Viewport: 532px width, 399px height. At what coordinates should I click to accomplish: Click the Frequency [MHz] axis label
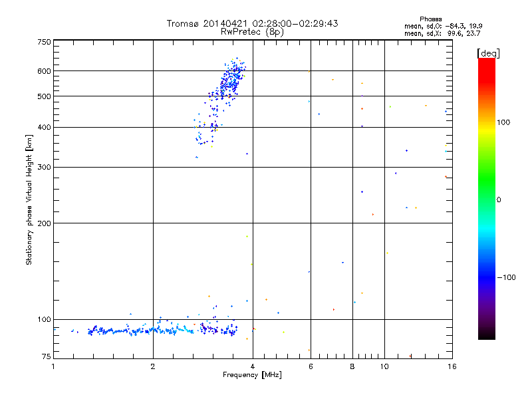(x=252, y=375)
